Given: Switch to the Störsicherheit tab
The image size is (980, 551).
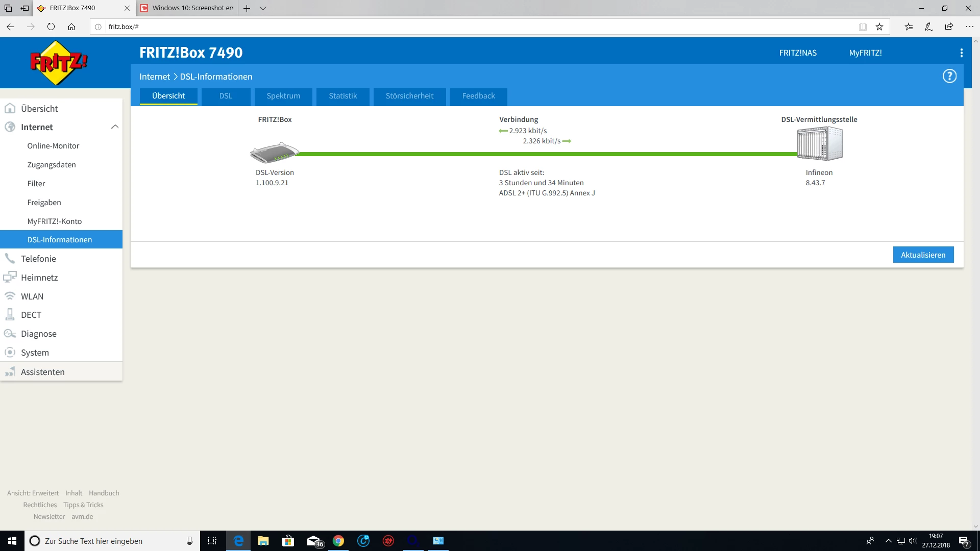Looking at the screenshot, I should pos(409,96).
